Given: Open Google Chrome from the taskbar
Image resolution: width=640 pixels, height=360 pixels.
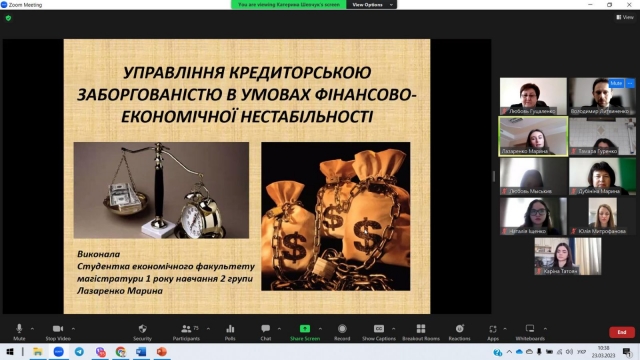Looking at the screenshot, I should click(x=120, y=351).
